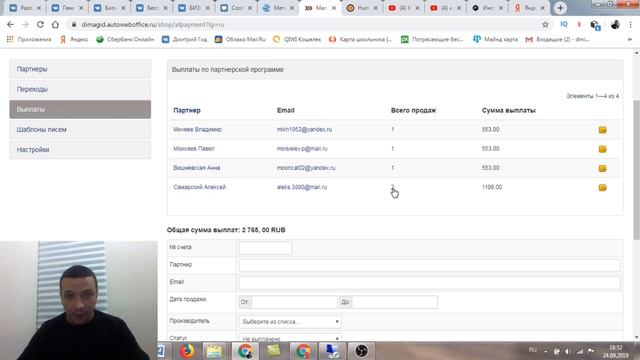Open partner Самарский Алексей

point(199,187)
